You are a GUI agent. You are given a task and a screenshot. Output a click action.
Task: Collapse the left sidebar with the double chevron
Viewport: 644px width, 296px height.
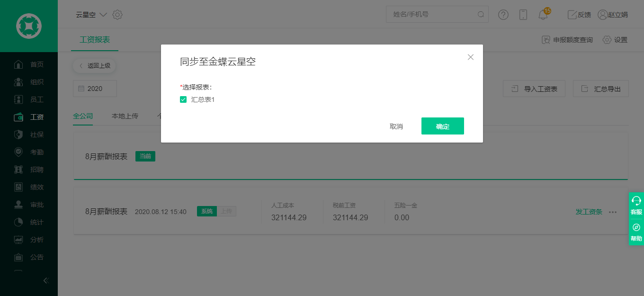pos(46,280)
